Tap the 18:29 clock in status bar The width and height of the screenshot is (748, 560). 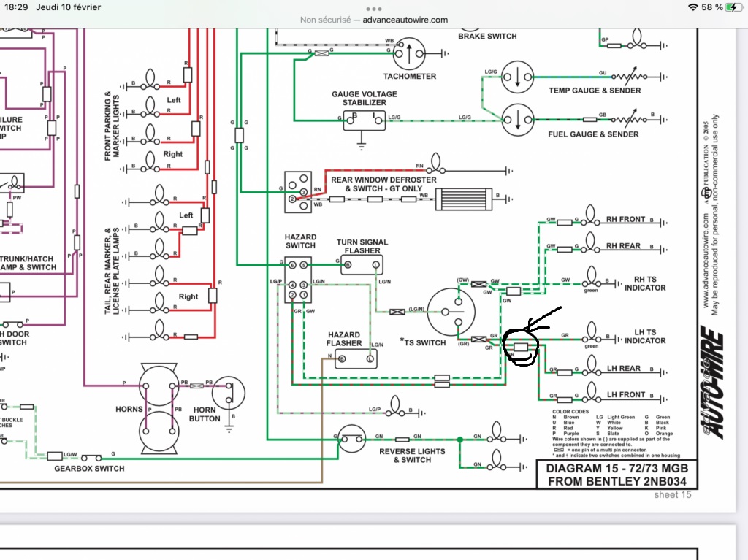pos(16,7)
